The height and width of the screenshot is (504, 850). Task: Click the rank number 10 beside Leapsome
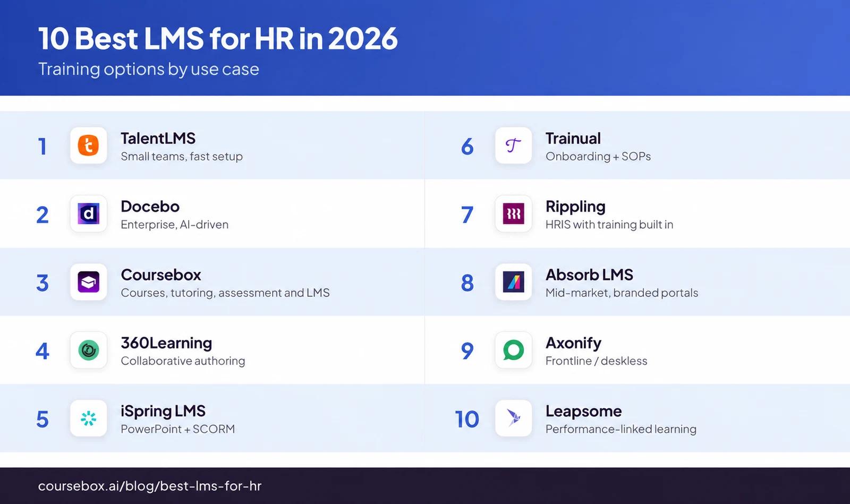pos(467,420)
